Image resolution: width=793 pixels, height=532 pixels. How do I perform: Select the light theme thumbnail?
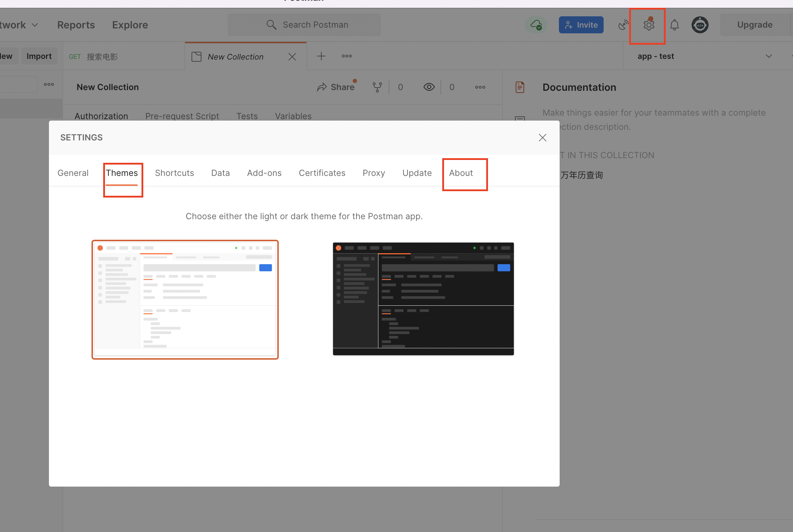185,300
